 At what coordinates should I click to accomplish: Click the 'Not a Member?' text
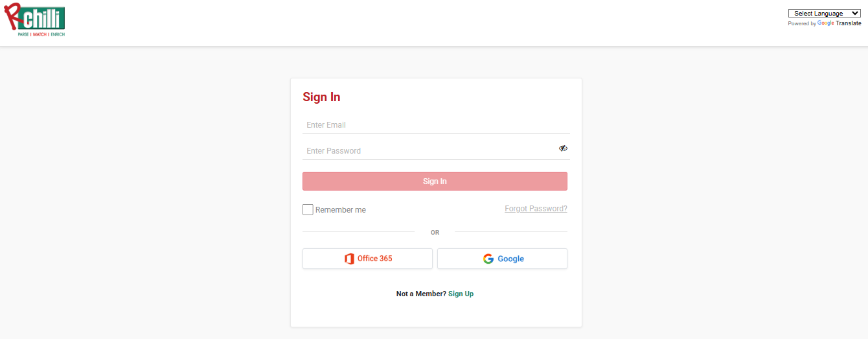point(421,294)
